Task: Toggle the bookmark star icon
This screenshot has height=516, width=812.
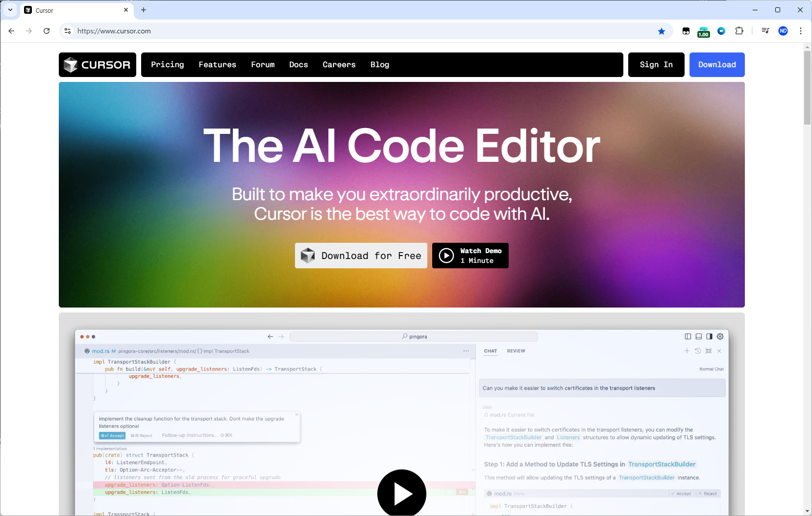Action: click(662, 31)
